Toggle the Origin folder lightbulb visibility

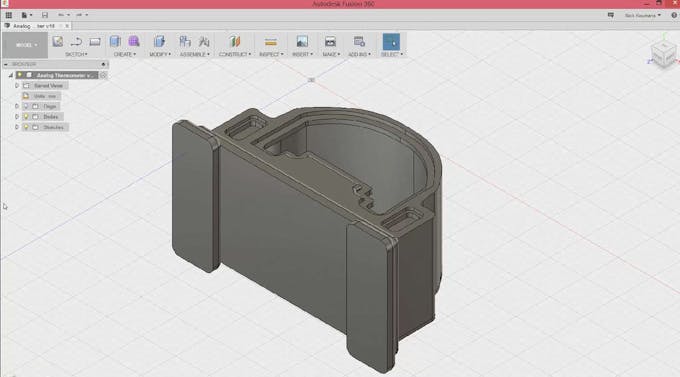(x=26, y=106)
